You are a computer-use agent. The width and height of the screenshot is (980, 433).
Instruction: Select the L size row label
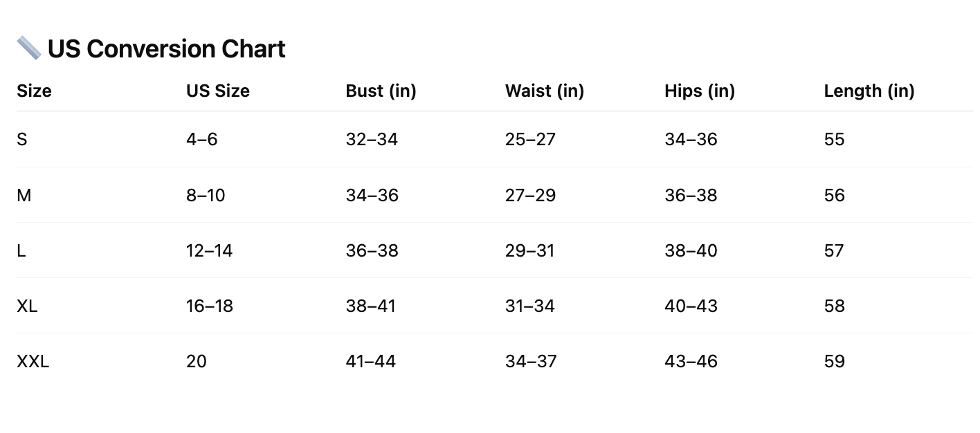click(21, 250)
